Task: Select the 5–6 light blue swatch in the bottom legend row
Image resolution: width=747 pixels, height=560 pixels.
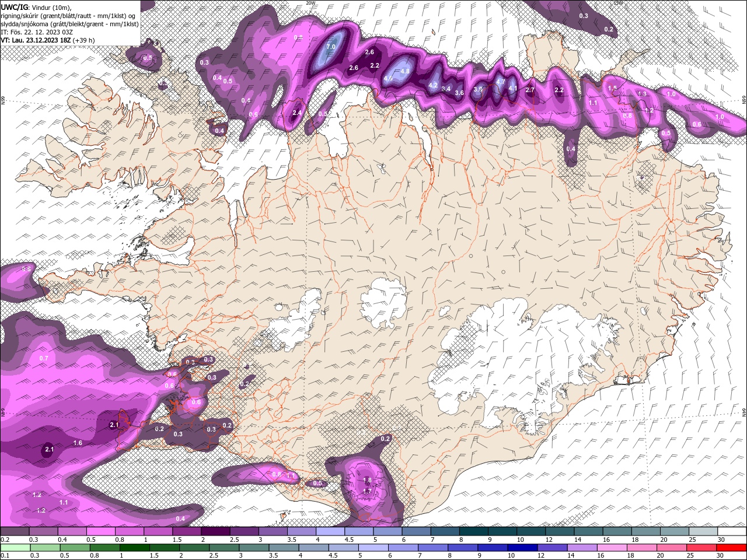Action: [373, 548]
